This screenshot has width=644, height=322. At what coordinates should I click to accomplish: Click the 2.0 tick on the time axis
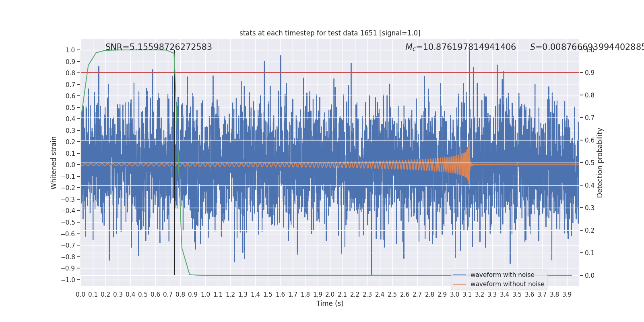(x=330, y=294)
